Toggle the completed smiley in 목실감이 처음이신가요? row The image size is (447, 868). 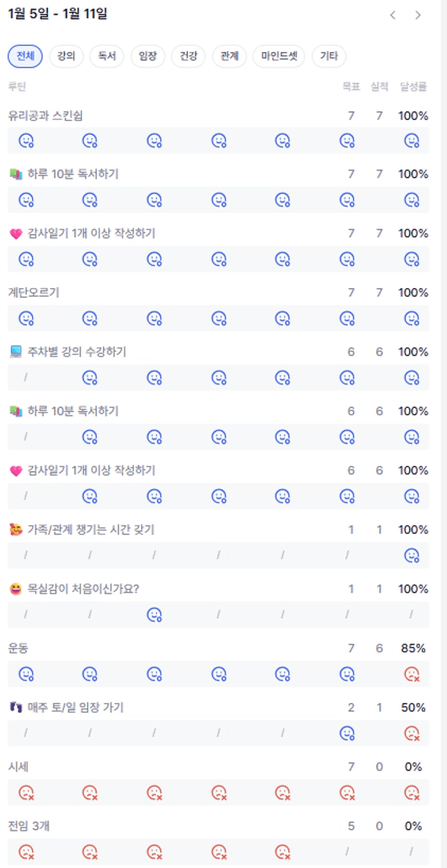click(155, 615)
